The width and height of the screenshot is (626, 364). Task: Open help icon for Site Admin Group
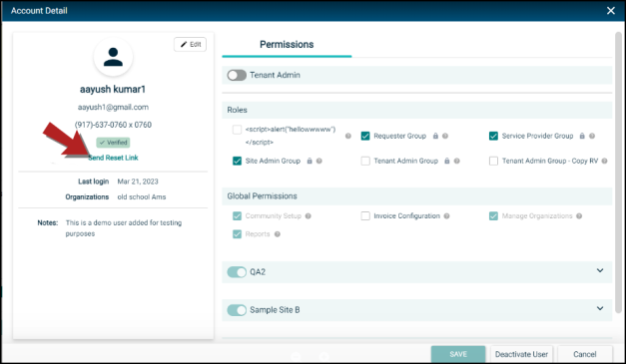tap(318, 162)
